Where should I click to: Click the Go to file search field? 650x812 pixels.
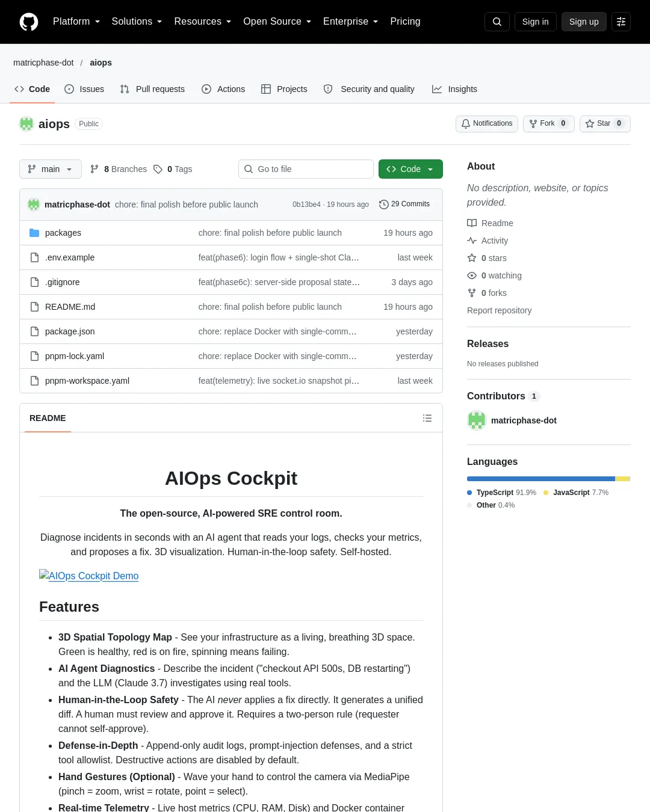click(x=306, y=169)
